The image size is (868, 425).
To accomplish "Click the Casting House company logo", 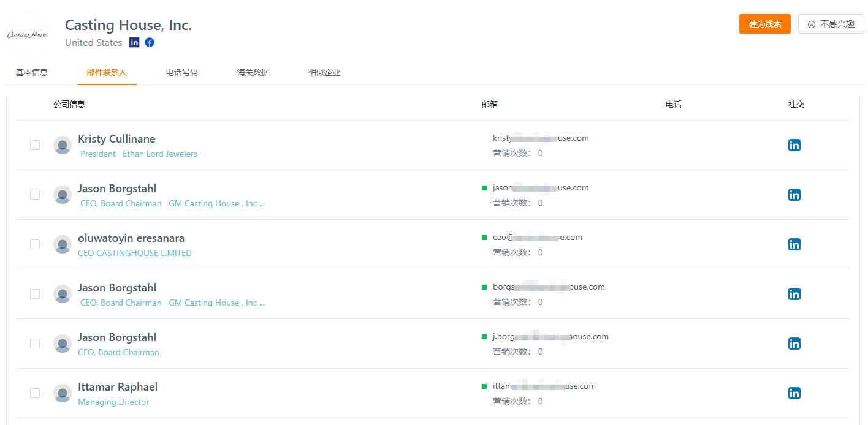I will pos(28,35).
